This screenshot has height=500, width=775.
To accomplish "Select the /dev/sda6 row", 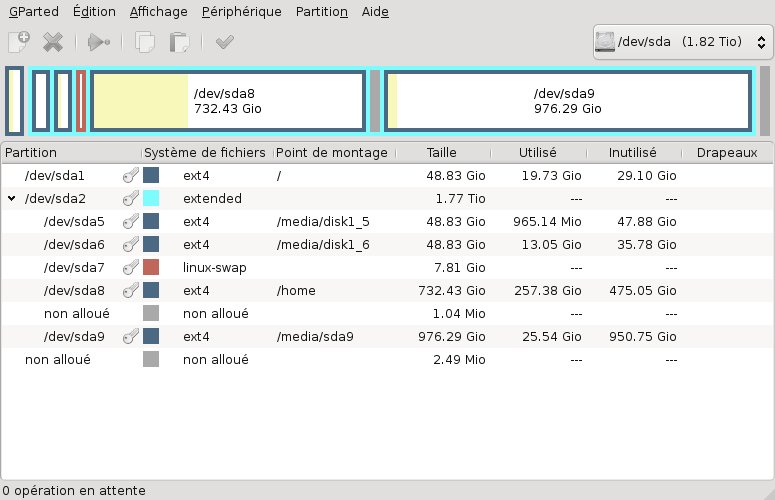I will tap(387, 245).
